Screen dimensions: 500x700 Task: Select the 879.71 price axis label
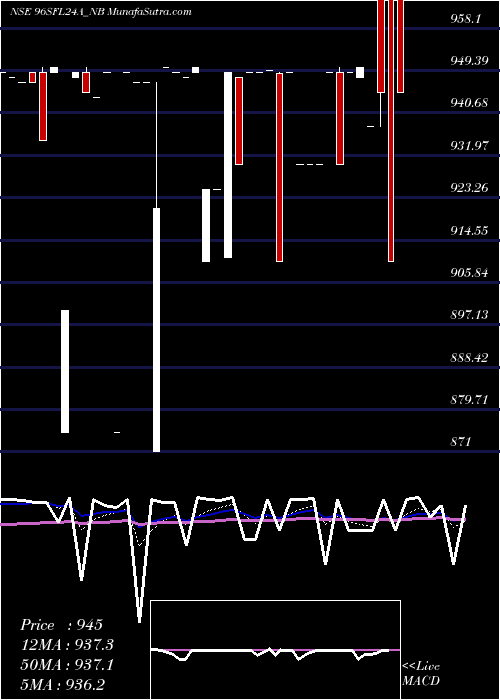469,400
